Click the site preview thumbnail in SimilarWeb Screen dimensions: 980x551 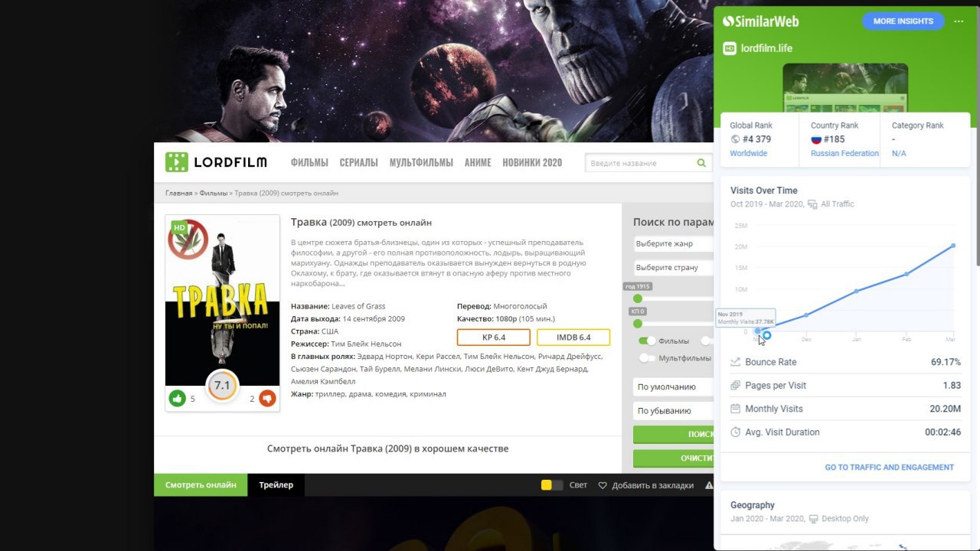click(x=845, y=88)
